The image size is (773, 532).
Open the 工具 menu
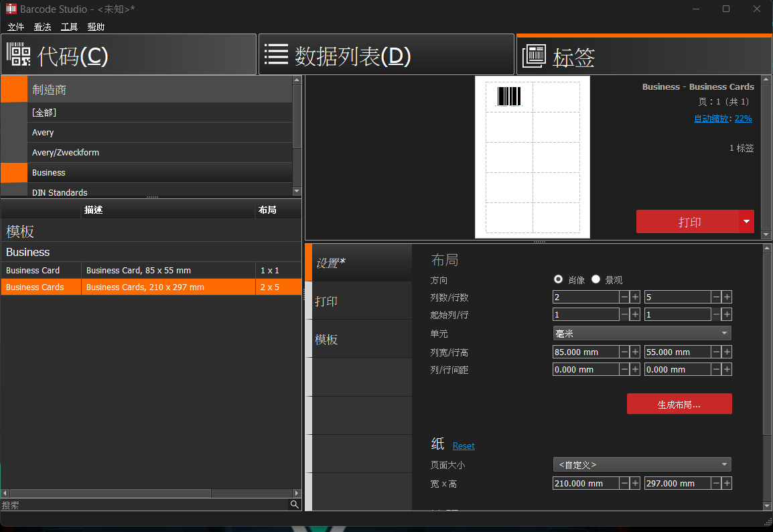coord(69,27)
